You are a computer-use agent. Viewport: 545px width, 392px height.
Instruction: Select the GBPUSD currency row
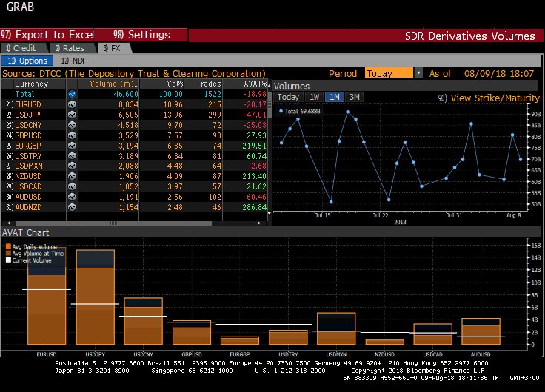134,135
